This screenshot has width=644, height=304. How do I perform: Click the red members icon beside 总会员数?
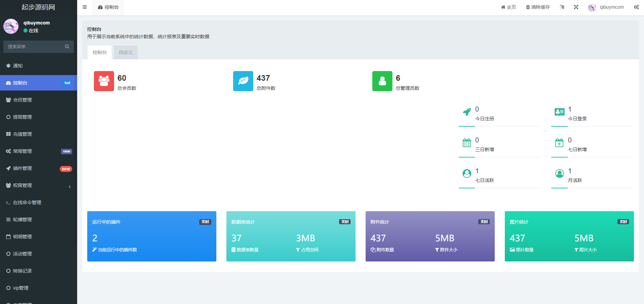point(104,81)
